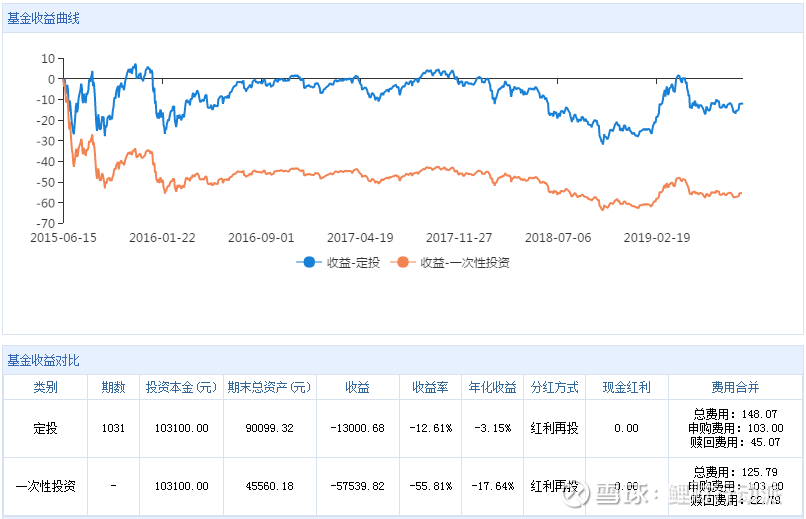Click the 2017-11-27 axis date label

(459, 238)
